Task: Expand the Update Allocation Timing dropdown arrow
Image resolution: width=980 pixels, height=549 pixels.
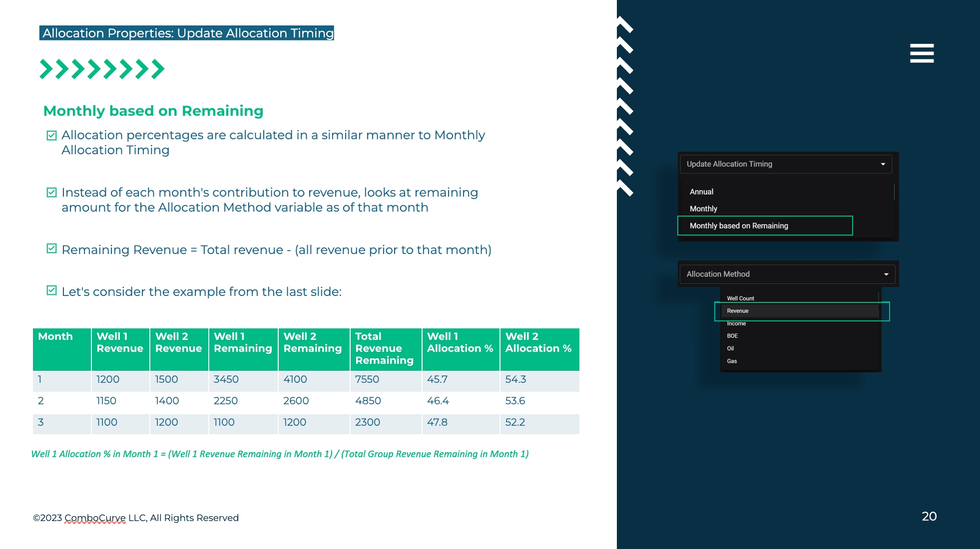Action: tap(883, 164)
